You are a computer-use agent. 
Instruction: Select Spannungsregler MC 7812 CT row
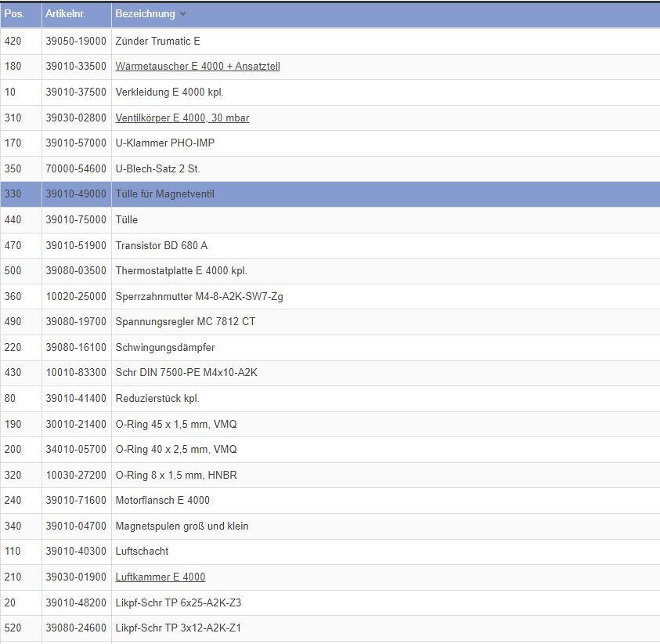tap(185, 322)
